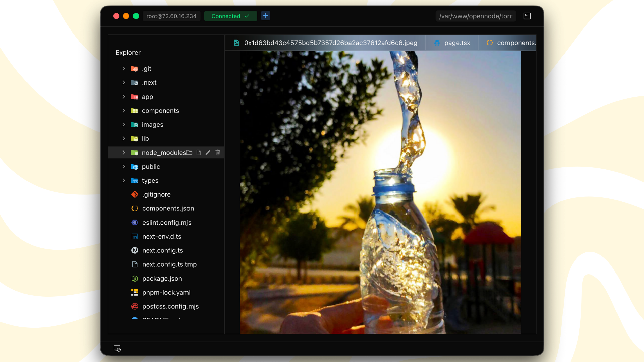Add new connection with plus button
This screenshot has width=644, height=362.
[265, 16]
